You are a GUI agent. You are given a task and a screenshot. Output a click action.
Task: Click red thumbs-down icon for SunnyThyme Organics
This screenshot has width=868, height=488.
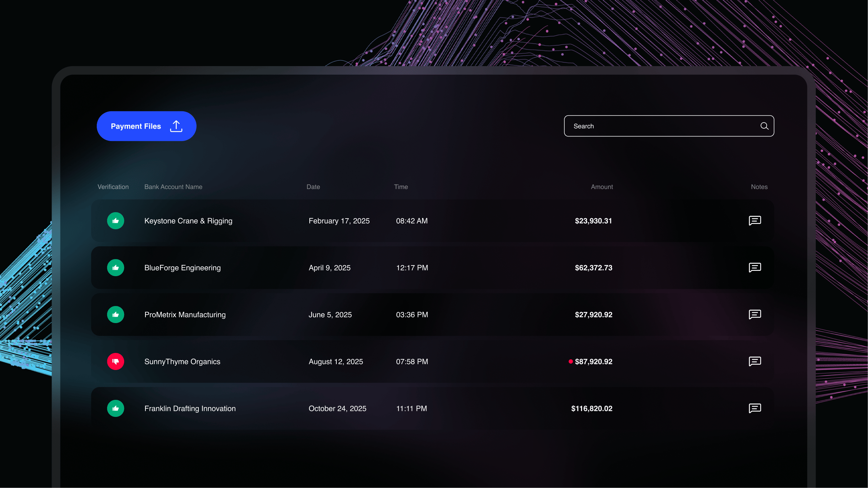click(x=116, y=361)
